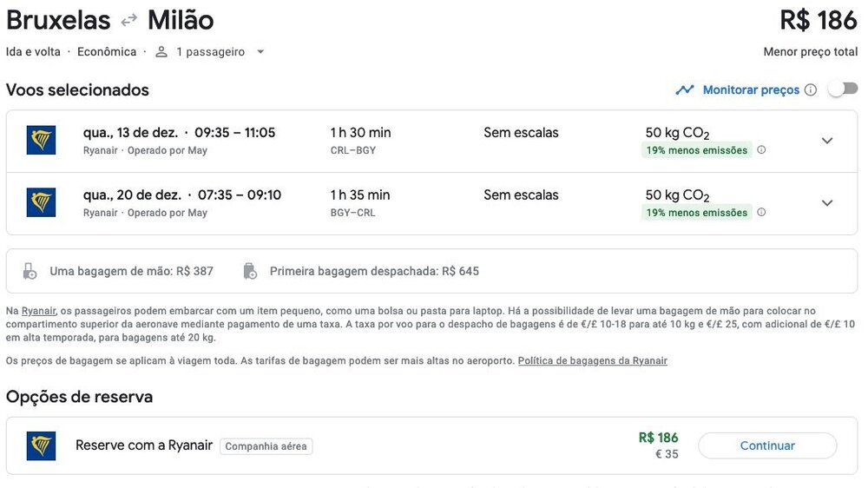
Task: Click info icon next to Monitorar preços
Action: [x=811, y=89]
